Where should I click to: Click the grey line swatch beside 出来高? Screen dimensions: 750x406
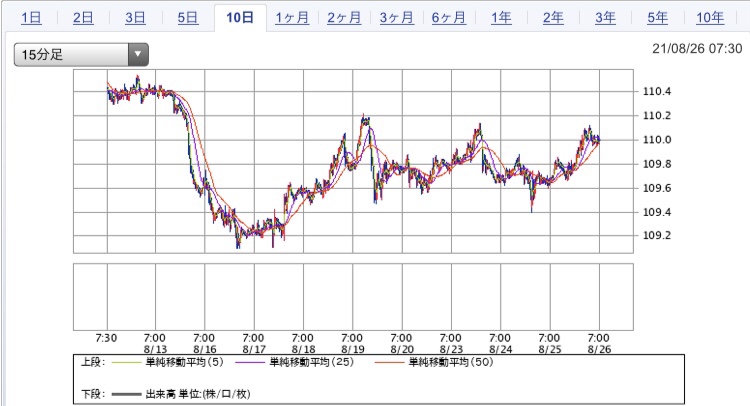(x=127, y=395)
